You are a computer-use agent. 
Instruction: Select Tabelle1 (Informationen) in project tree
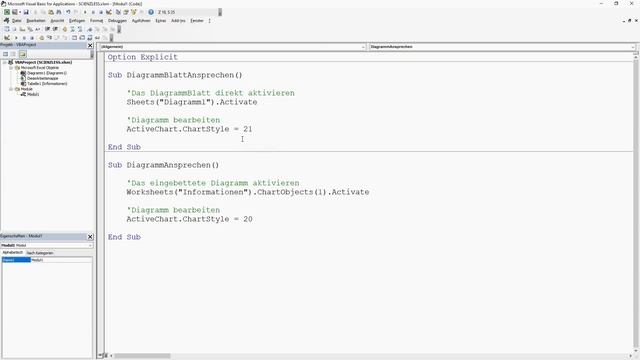(47, 84)
